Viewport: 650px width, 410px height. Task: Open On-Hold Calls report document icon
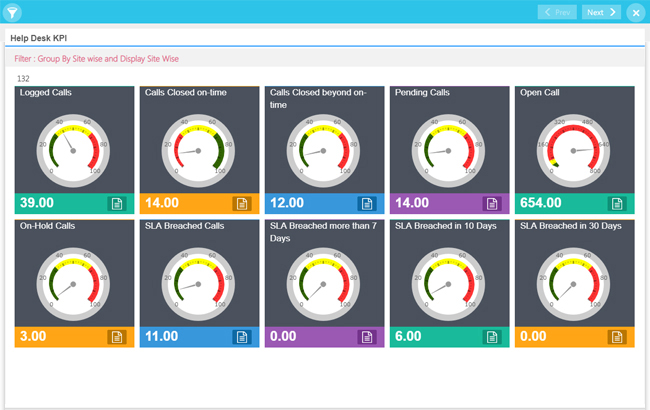[117, 337]
